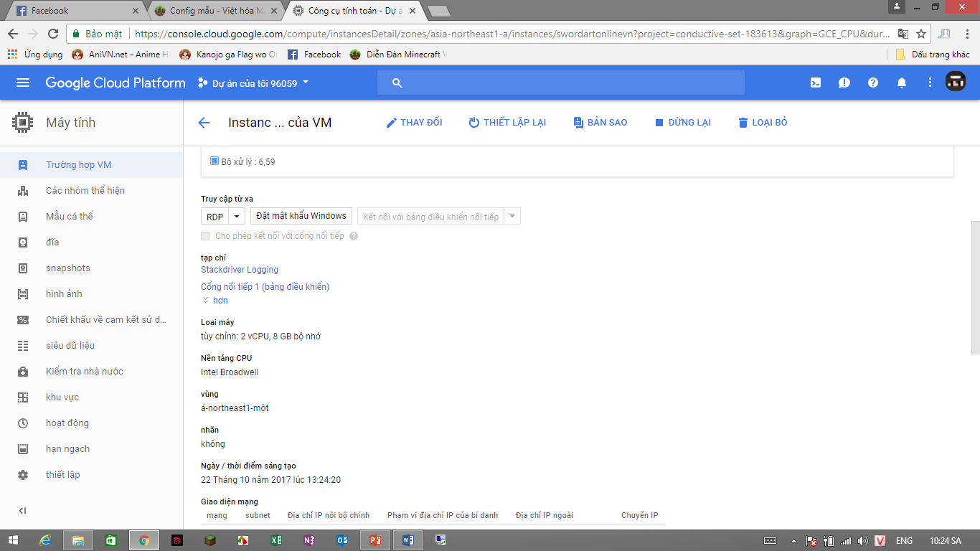Open the Stackdriver Logging link
This screenshot has width=980, height=551.
coord(240,270)
